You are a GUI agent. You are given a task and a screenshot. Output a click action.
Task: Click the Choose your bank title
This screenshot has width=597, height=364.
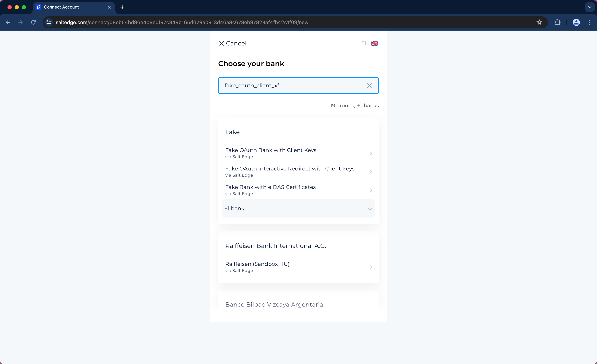(251, 64)
